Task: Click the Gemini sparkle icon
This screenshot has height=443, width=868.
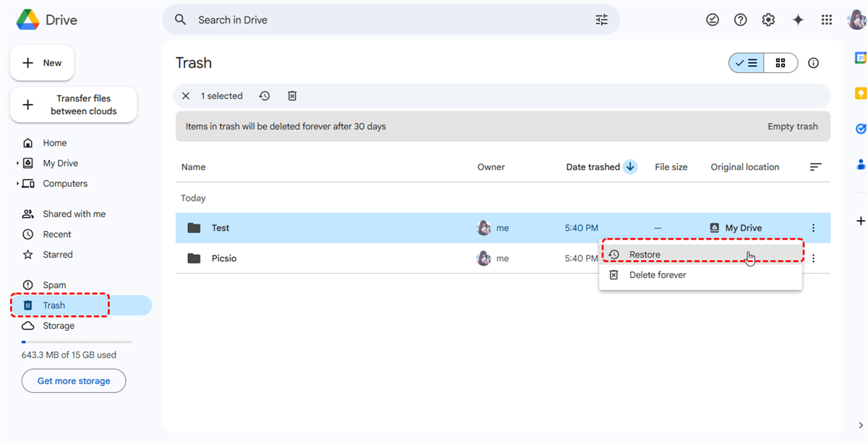Action: [798, 20]
